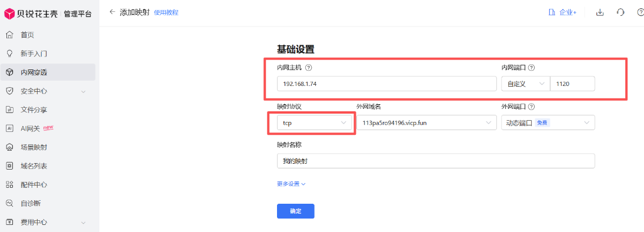Click the 外网域名 label

369,107
